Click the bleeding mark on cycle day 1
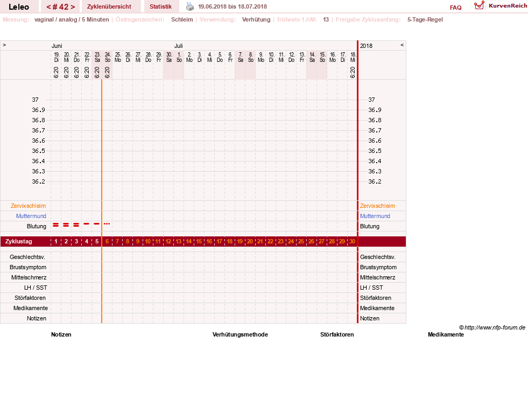 click(56, 225)
